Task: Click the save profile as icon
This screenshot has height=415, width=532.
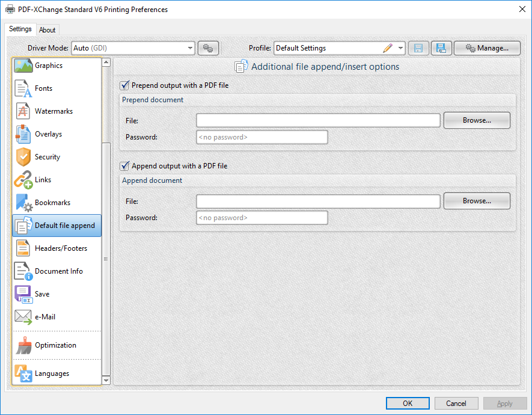Action: 441,48
